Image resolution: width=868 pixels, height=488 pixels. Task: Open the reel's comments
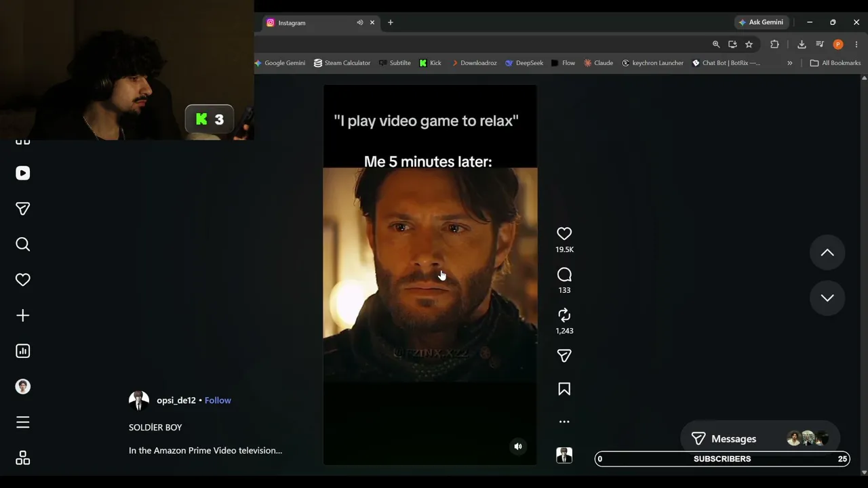(x=564, y=274)
